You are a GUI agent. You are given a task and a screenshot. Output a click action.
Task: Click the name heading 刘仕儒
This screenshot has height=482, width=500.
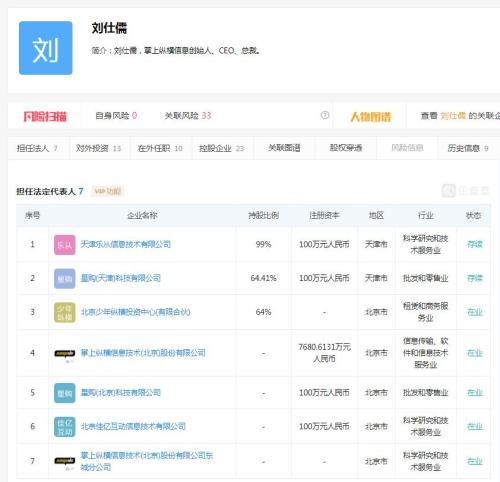point(109,28)
